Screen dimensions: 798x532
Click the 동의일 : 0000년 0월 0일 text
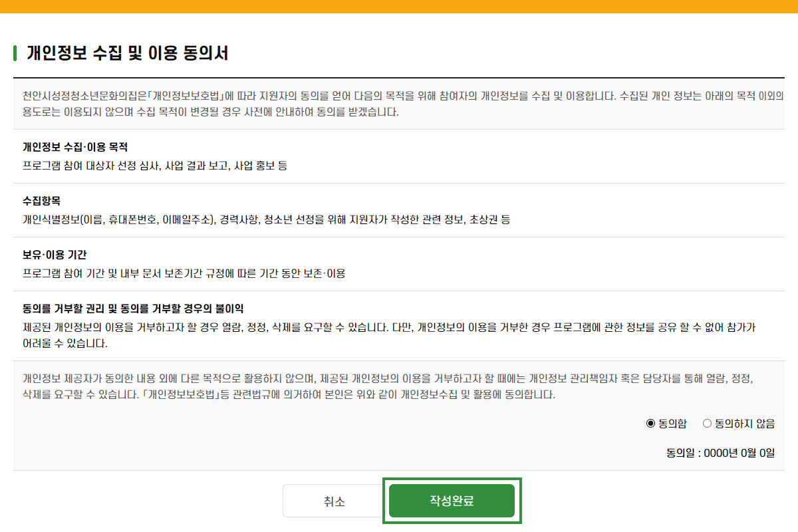721,454
